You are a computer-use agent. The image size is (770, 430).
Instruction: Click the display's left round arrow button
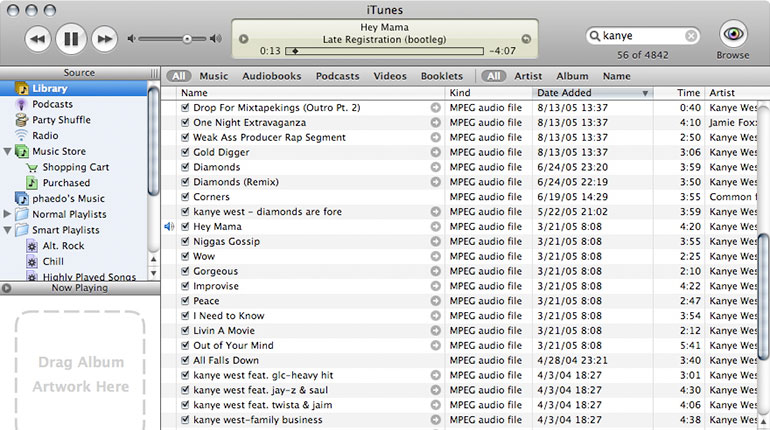(x=244, y=39)
